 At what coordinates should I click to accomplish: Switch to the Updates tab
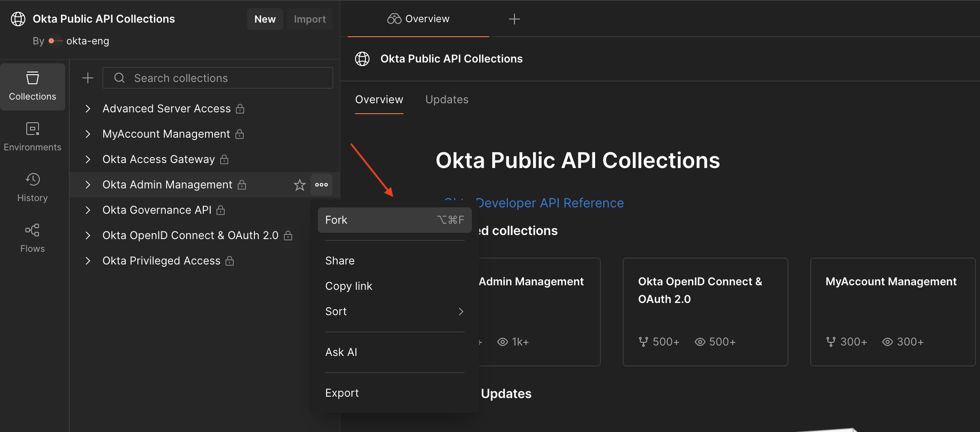(x=447, y=100)
